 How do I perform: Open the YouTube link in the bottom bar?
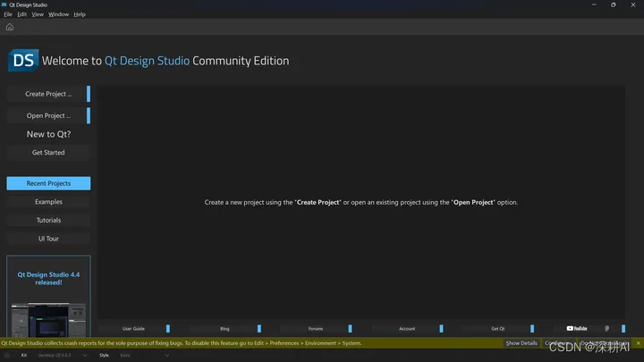click(577, 328)
